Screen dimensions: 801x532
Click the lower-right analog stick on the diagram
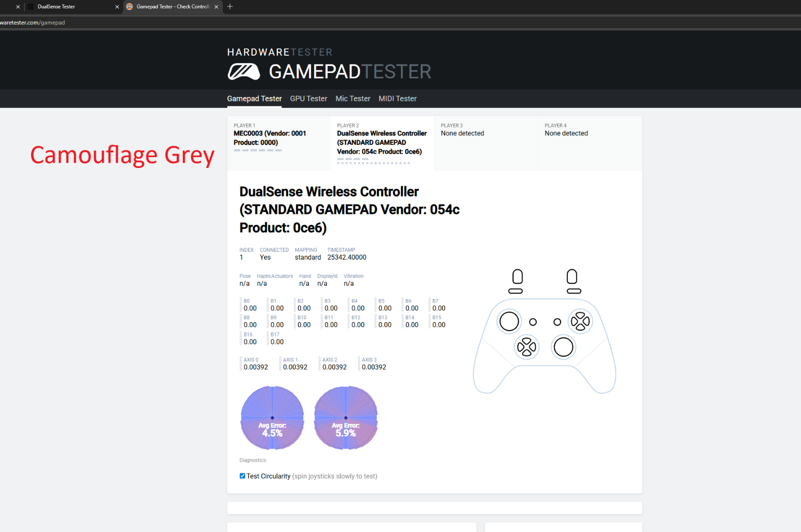pyautogui.click(x=563, y=347)
